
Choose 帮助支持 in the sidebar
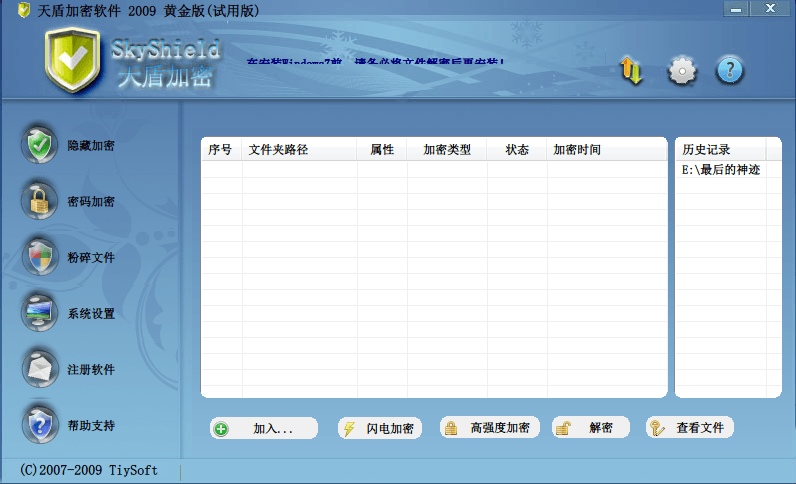pyautogui.click(x=91, y=425)
